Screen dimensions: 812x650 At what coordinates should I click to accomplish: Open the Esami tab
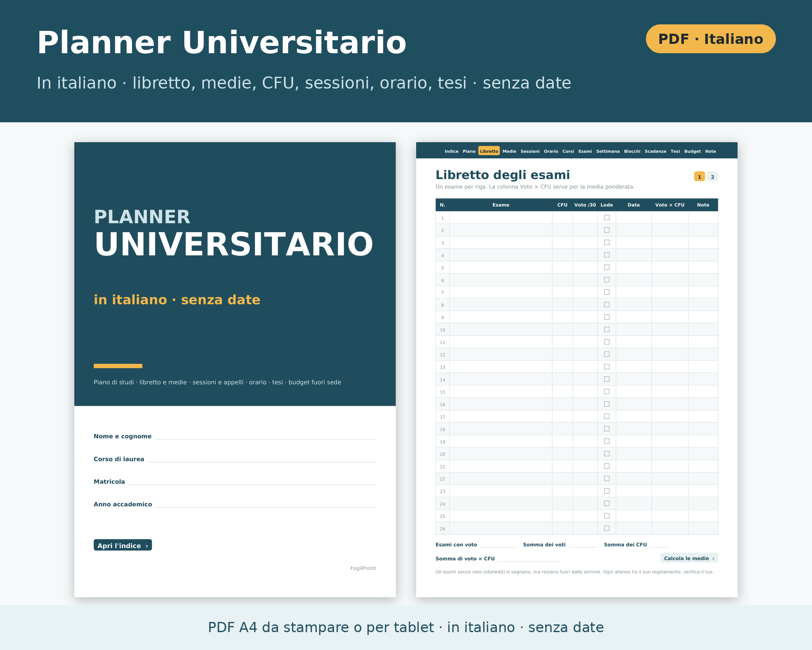(x=585, y=151)
